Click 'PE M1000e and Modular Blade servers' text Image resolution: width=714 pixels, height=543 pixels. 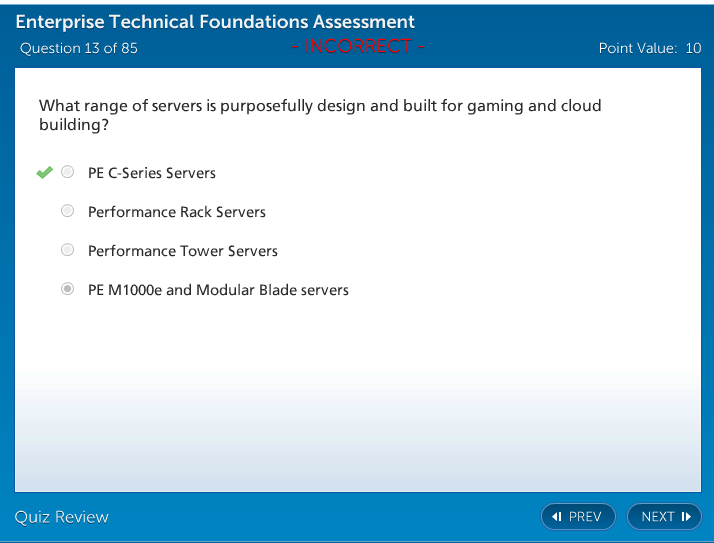(218, 290)
